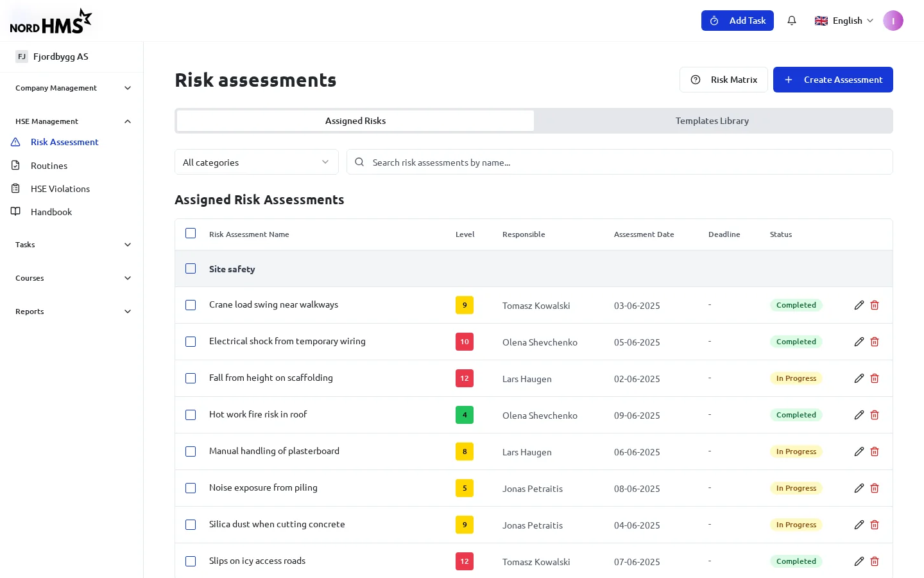Delete the Crane load swing assessment

875,305
